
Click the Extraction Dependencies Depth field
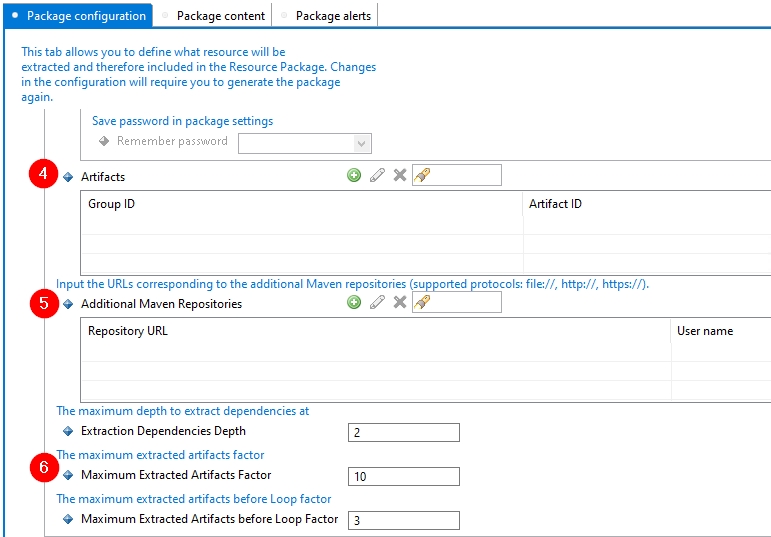[403, 432]
